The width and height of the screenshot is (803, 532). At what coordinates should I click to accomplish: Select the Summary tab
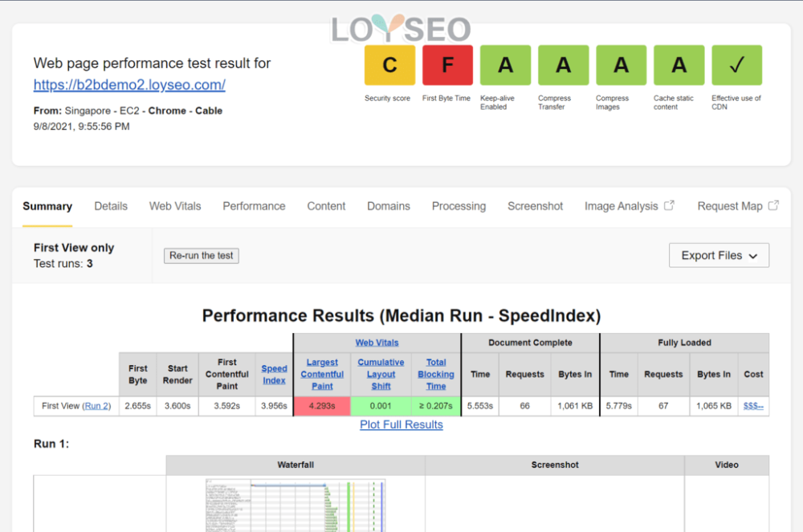(47, 206)
